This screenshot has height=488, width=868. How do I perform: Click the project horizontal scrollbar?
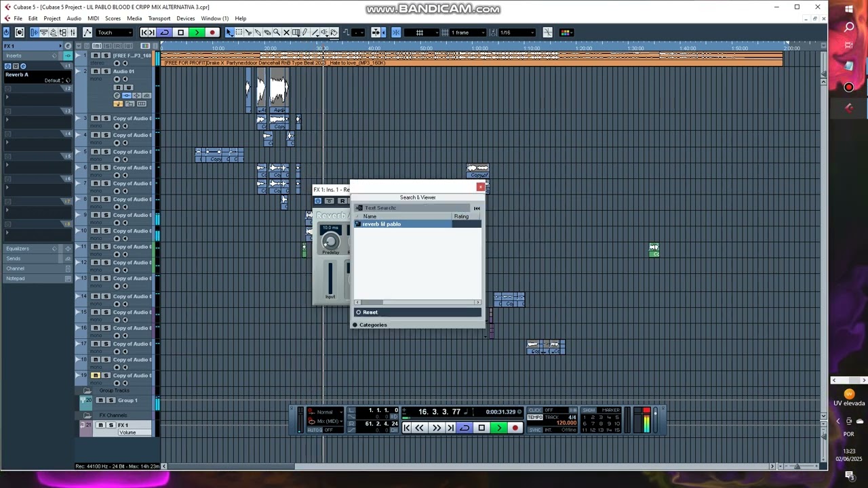[468, 466]
